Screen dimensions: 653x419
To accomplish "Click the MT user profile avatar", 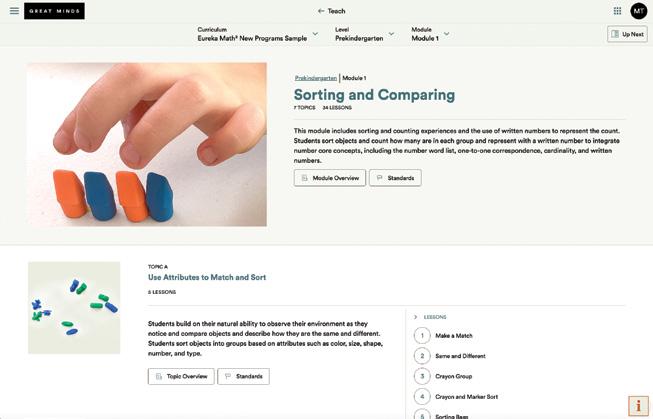I will [x=639, y=11].
